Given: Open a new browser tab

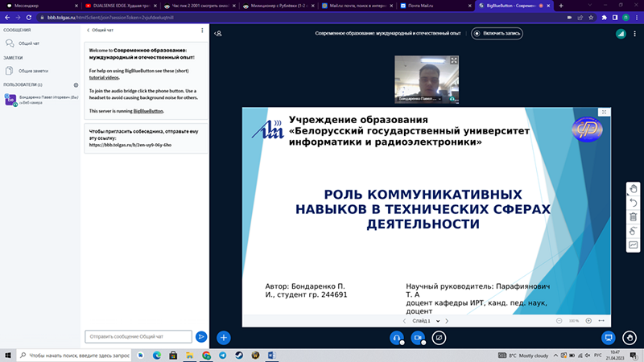Looking at the screenshot, I should (561, 6).
